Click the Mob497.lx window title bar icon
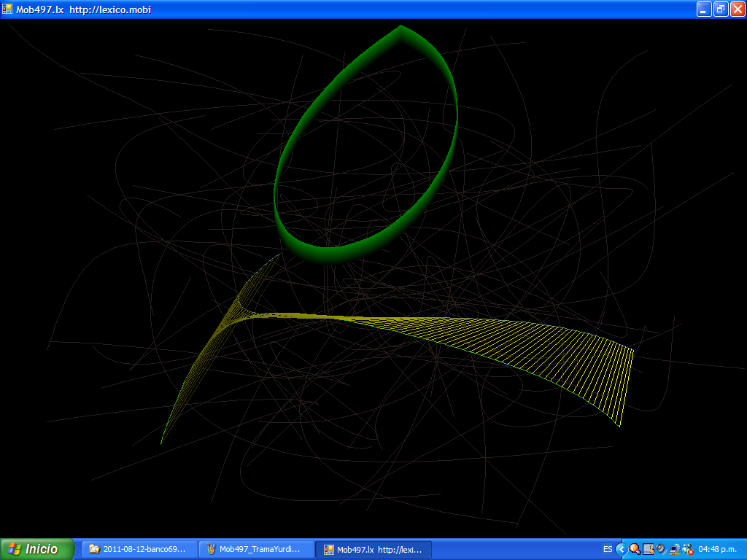The height and width of the screenshot is (560, 747). point(7,9)
